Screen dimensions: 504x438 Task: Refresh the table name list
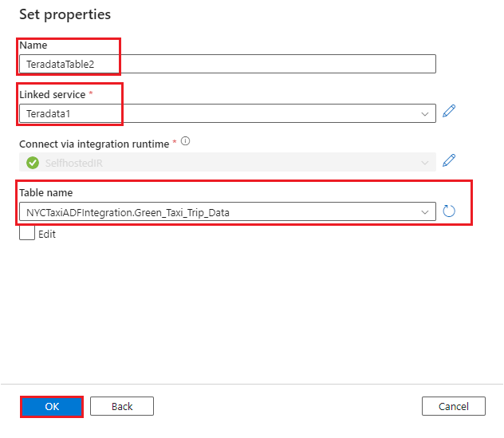[x=449, y=211]
